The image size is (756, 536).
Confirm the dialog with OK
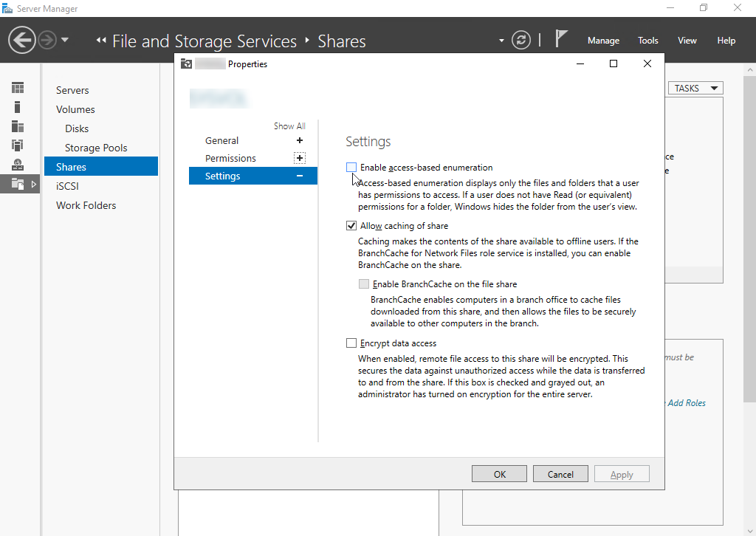pos(499,474)
